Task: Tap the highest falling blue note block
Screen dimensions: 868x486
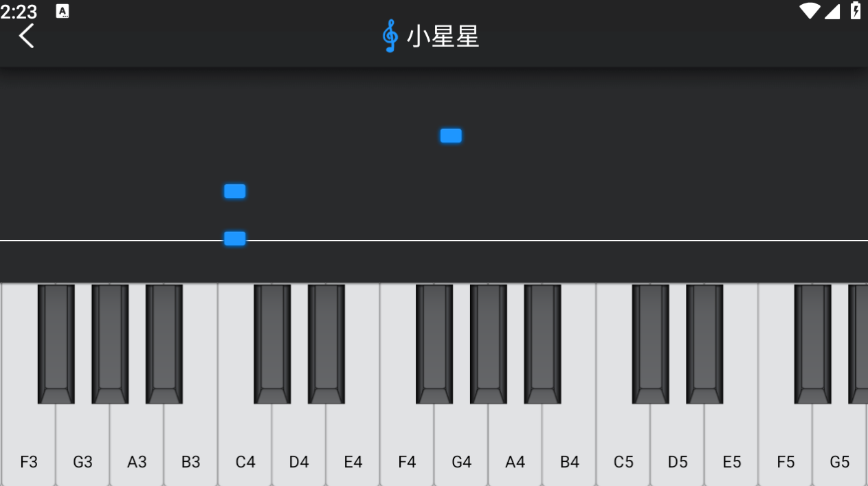Action: pyautogui.click(x=451, y=135)
